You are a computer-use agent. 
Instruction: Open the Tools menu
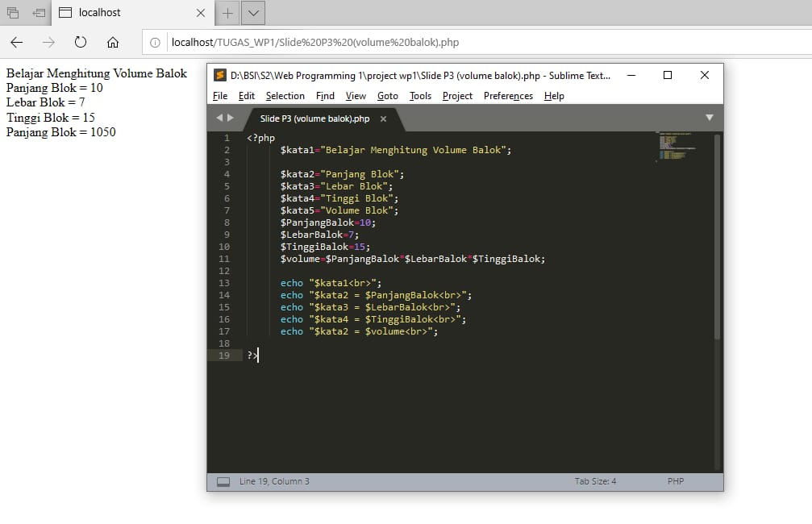[x=420, y=96]
